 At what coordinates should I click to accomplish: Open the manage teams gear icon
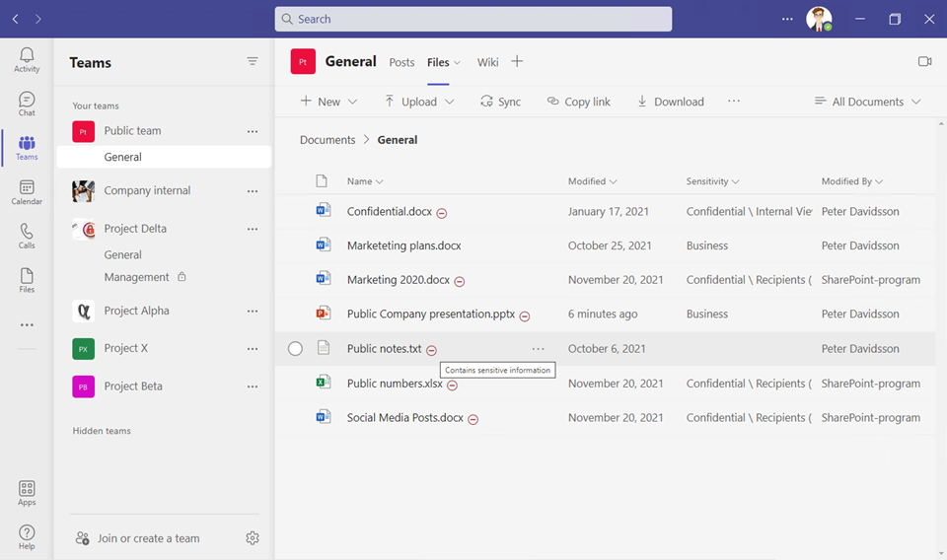[x=253, y=538]
